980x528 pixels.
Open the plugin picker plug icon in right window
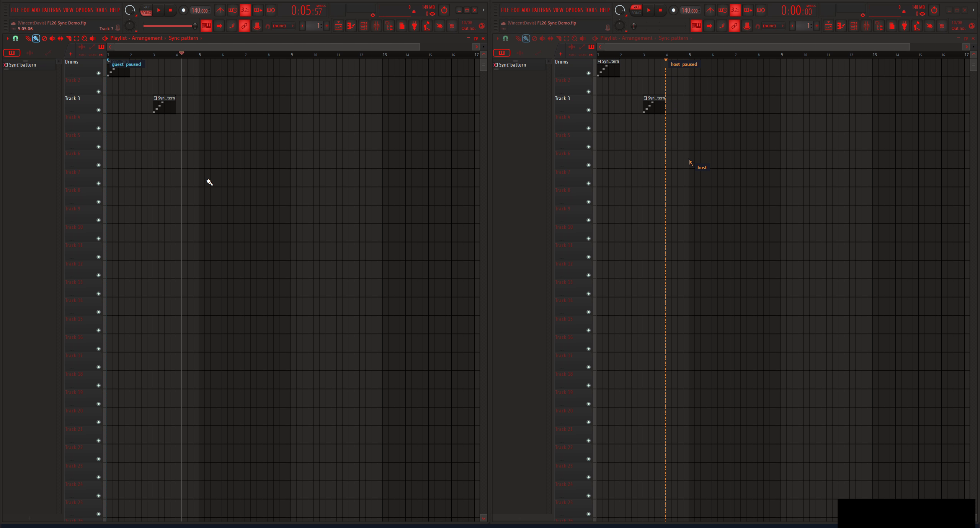tap(904, 26)
